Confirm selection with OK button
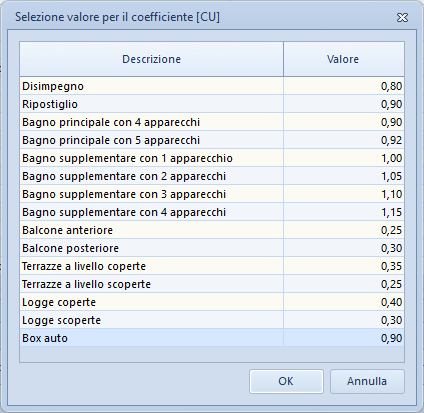Image resolution: width=424 pixels, height=413 pixels. coord(286,381)
